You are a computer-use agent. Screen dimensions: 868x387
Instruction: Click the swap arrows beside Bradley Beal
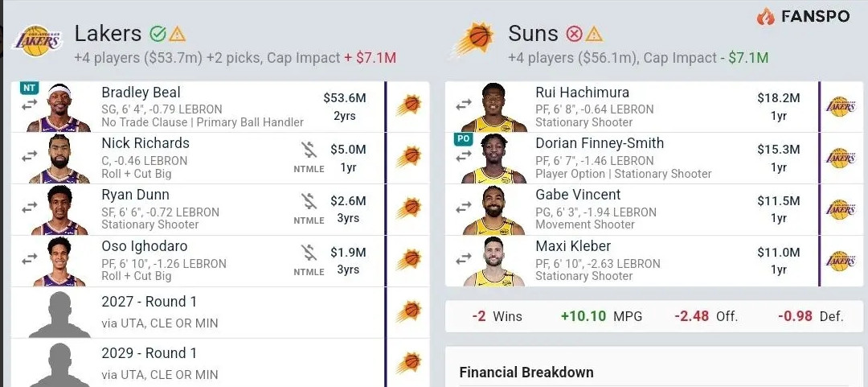(x=30, y=105)
